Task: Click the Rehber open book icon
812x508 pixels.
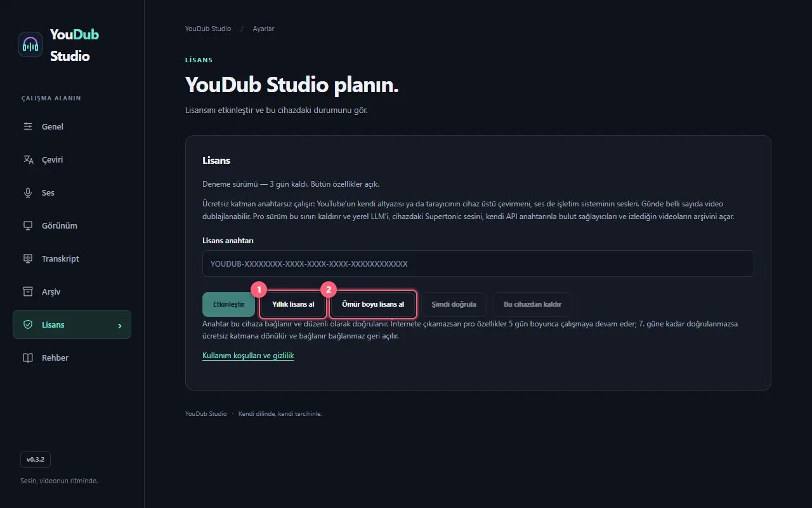Action: pyautogui.click(x=28, y=358)
